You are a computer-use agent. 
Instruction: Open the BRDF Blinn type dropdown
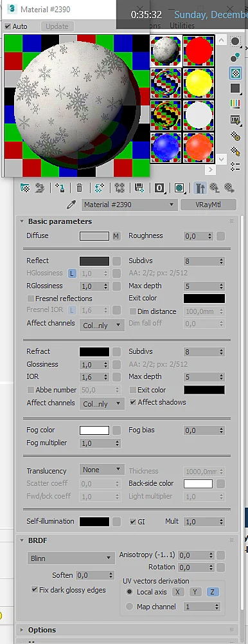71,558
